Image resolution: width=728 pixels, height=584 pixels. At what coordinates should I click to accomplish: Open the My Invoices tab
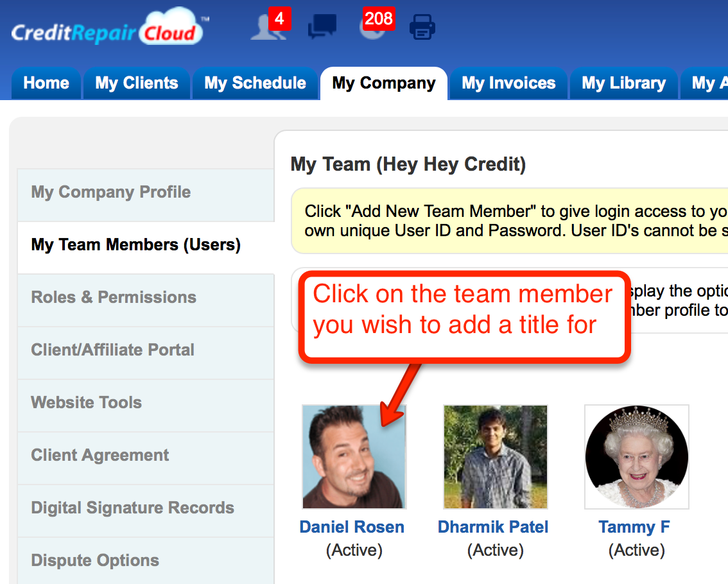click(x=508, y=83)
